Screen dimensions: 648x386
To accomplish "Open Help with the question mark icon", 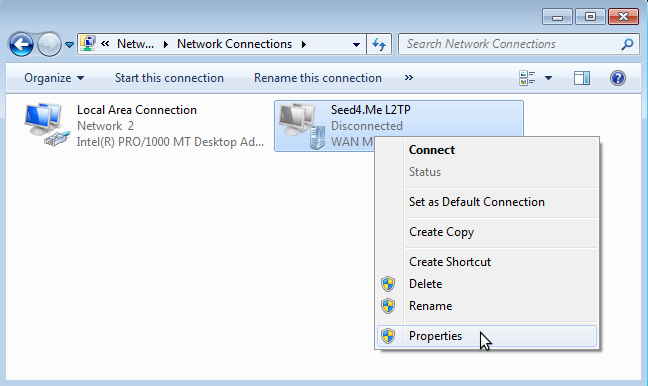I will (x=617, y=78).
